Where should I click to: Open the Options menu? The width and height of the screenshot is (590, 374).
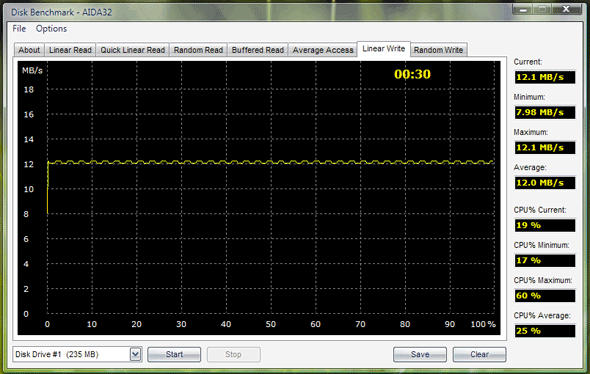tap(51, 29)
